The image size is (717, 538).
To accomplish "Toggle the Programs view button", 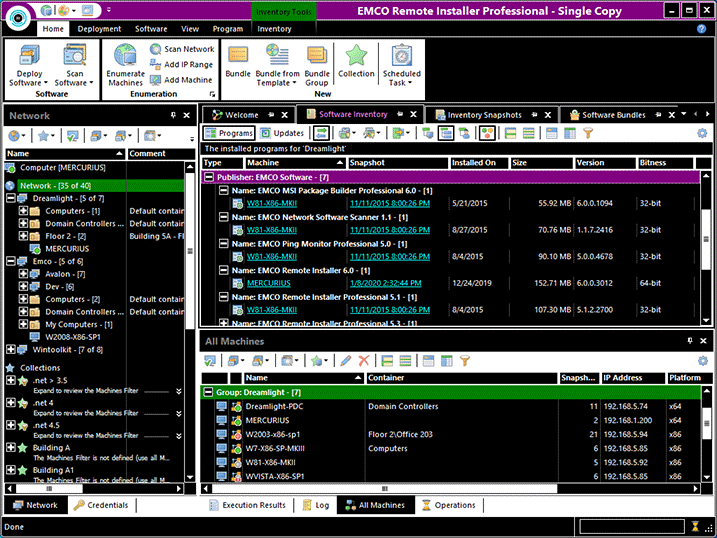I will point(229,133).
